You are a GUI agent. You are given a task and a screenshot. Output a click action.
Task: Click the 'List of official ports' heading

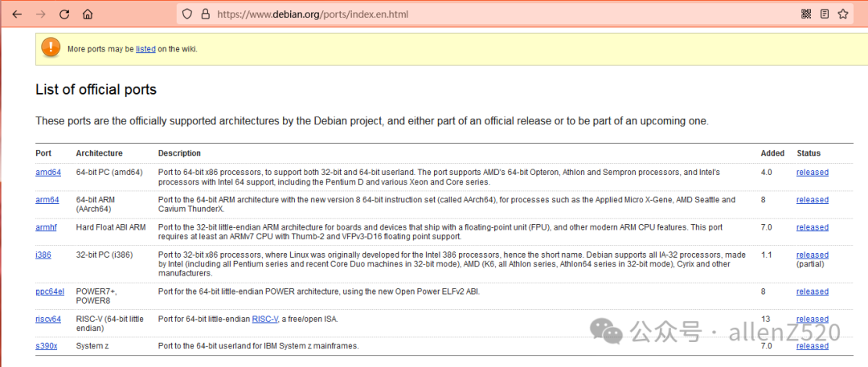(x=96, y=90)
